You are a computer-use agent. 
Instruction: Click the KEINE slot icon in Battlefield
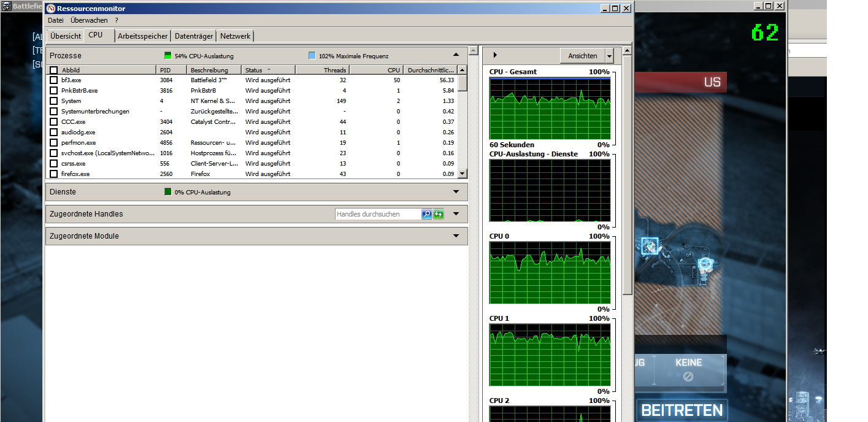pos(688,377)
